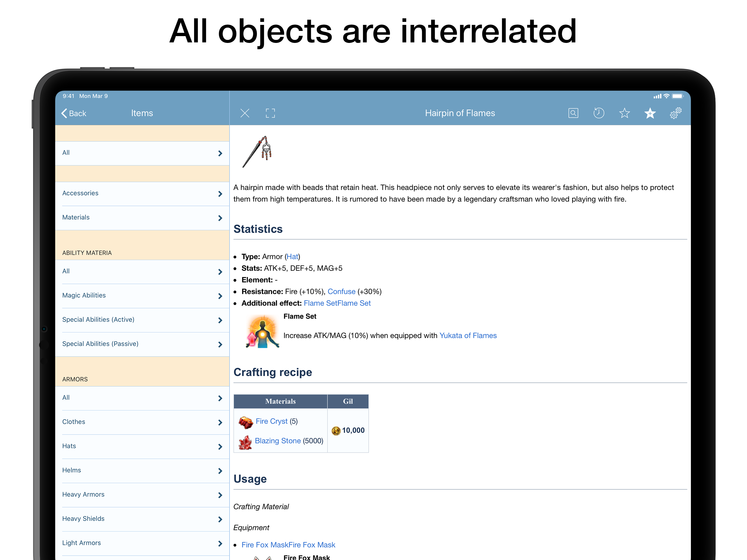This screenshot has height=560, width=747.
Task: Tap the Wi-Fi status icon
Action: tap(666, 96)
